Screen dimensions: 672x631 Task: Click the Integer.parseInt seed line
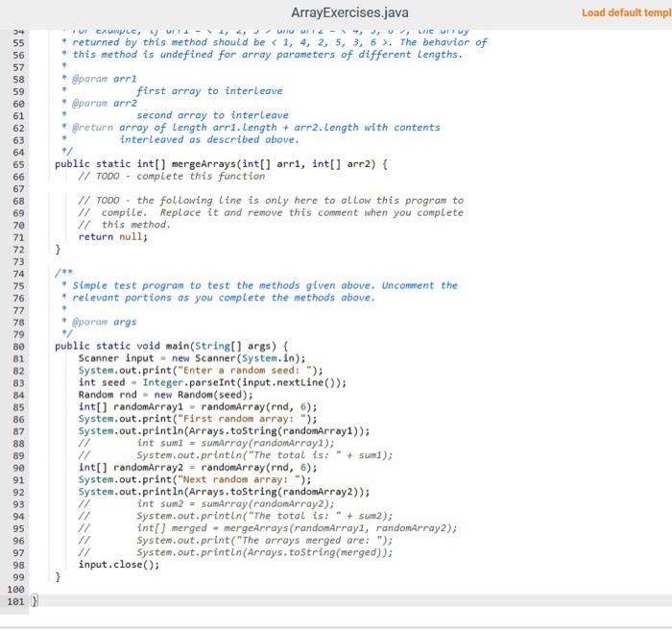click(x=212, y=382)
